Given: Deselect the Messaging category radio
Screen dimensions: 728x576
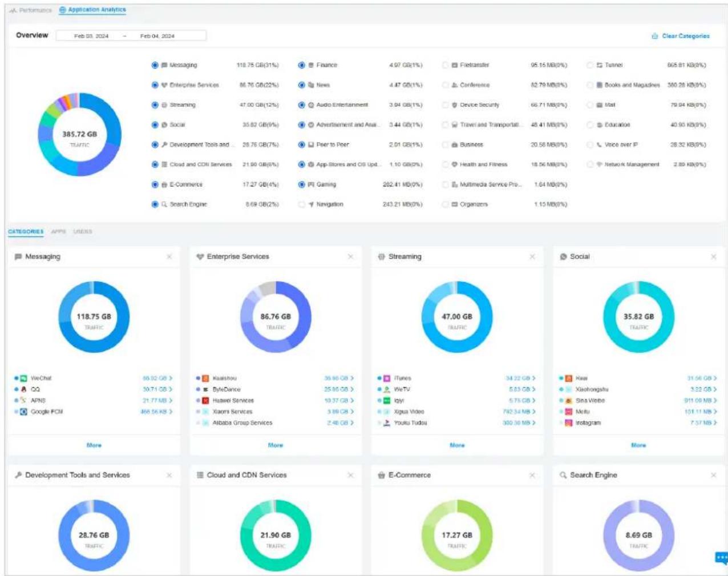Looking at the screenshot, I should pos(155,65).
